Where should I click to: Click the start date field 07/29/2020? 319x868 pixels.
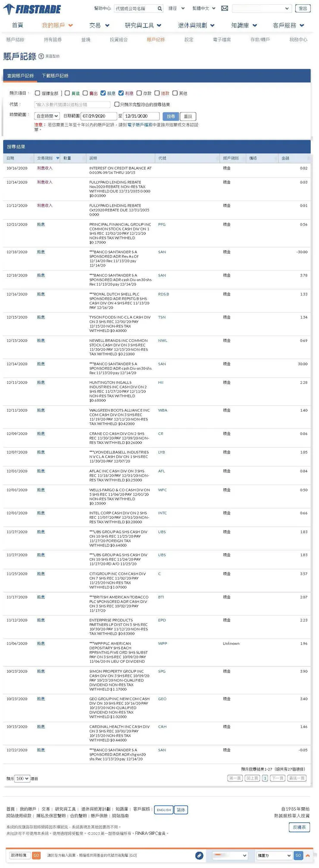pyautogui.click(x=99, y=116)
